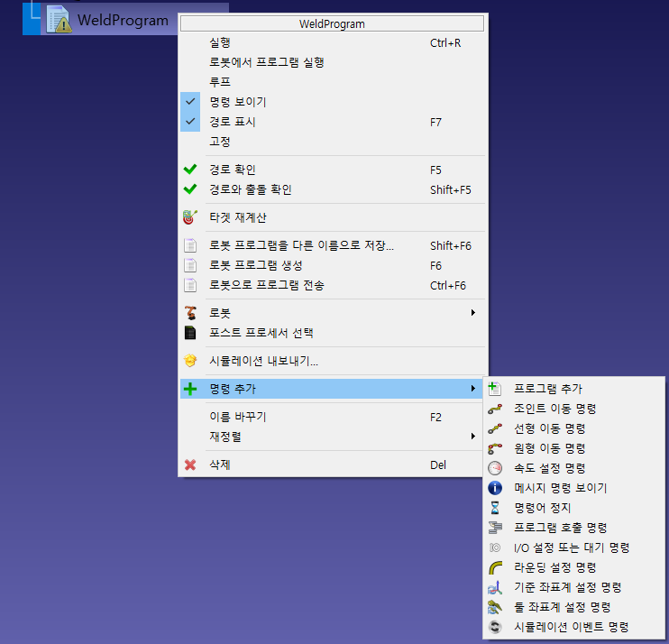This screenshot has width=669, height=644.
Task: Click the 조인트 이동 명령 icon
Action: click(x=495, y=409)
